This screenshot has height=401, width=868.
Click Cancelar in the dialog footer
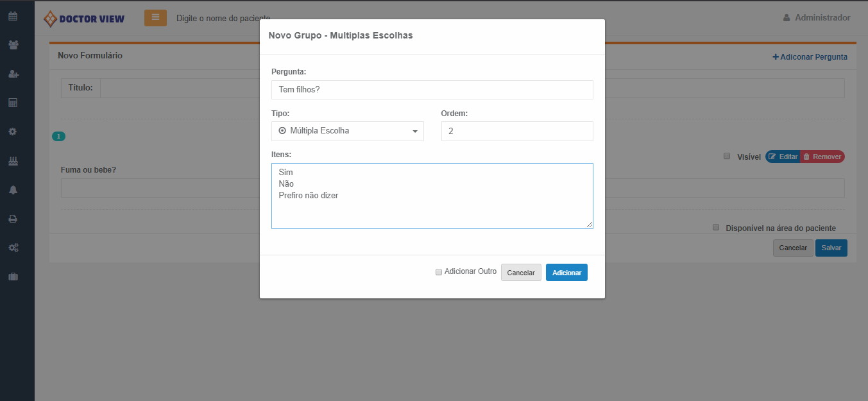click(x=520, y=273)
